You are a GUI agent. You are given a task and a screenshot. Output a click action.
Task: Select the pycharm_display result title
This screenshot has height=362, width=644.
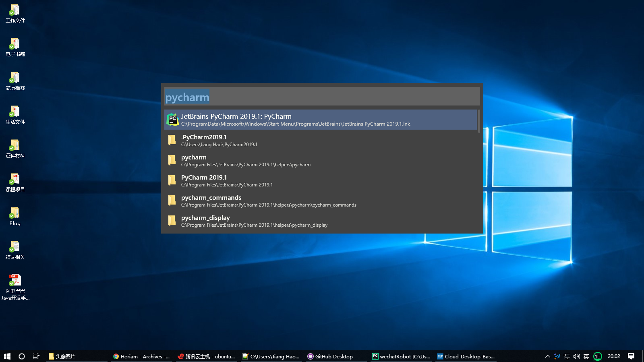205,218
